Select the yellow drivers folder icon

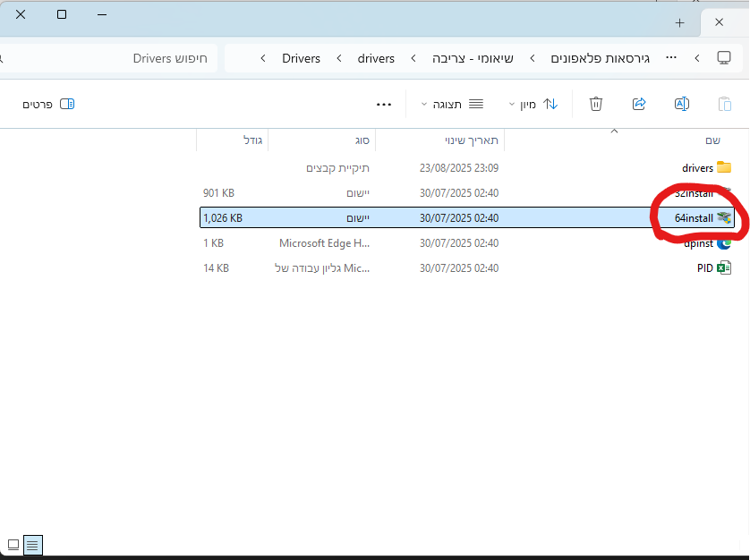point(724,167)
